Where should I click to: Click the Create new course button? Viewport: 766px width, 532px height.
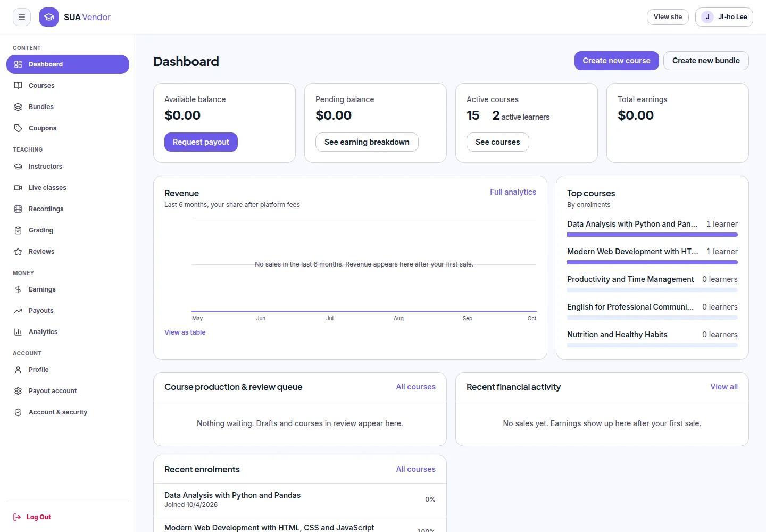(617, 61)
